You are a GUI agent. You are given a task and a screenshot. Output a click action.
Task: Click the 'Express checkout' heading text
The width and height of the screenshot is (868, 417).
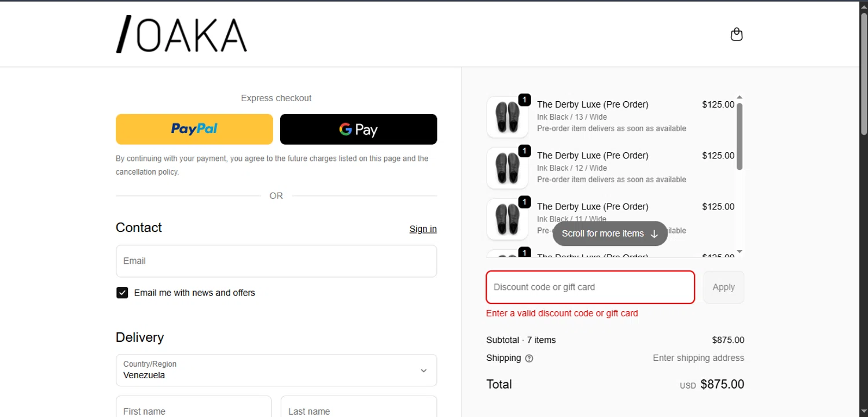tap(276, 98)
